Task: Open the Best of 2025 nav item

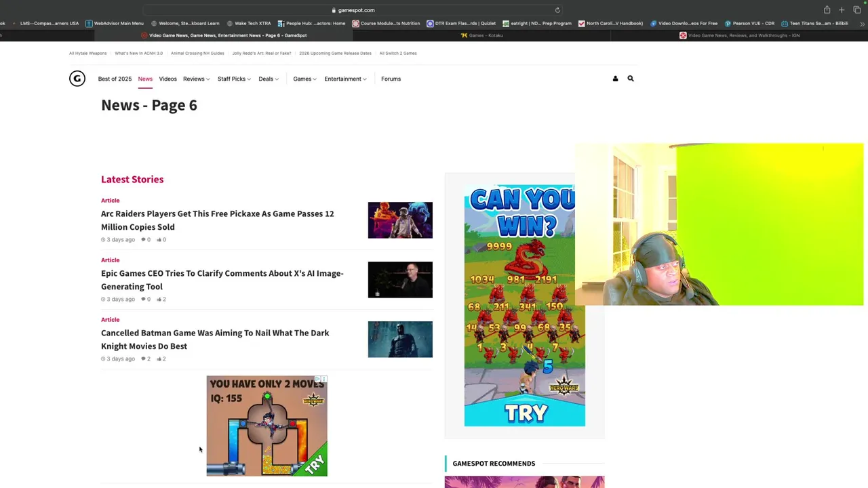Action: [x=115, y=79]
